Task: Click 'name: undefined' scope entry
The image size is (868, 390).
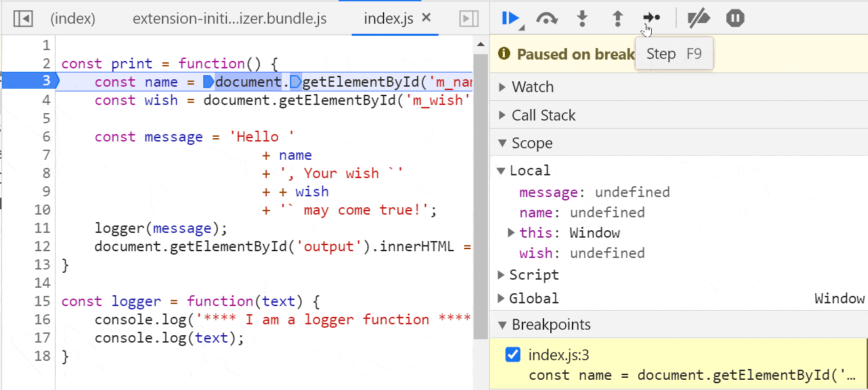Action: [582, 213]
